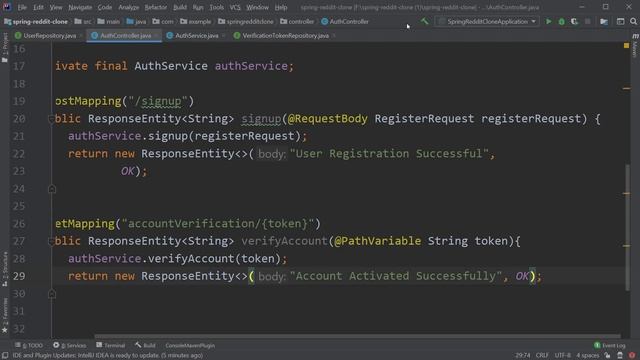Switch to the VerificationTokenRepository.java tab
Viewport: 640px width, 360px height.
click(x=285, y=36)
